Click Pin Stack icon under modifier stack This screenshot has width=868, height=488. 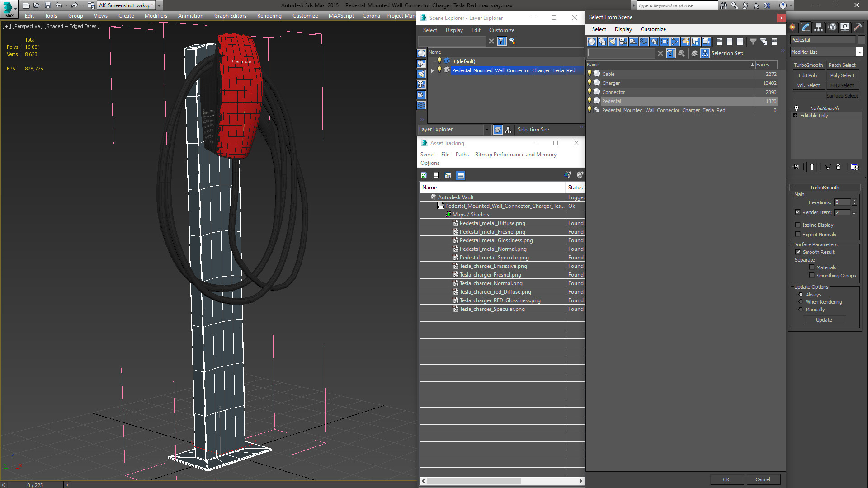(x=796, y=167)
